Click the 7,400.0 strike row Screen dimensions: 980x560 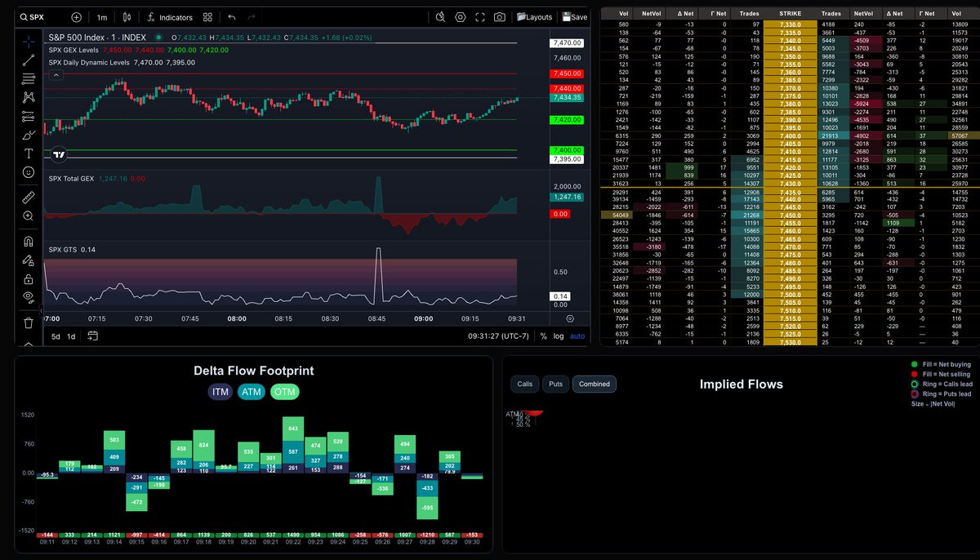pos(791,136)
